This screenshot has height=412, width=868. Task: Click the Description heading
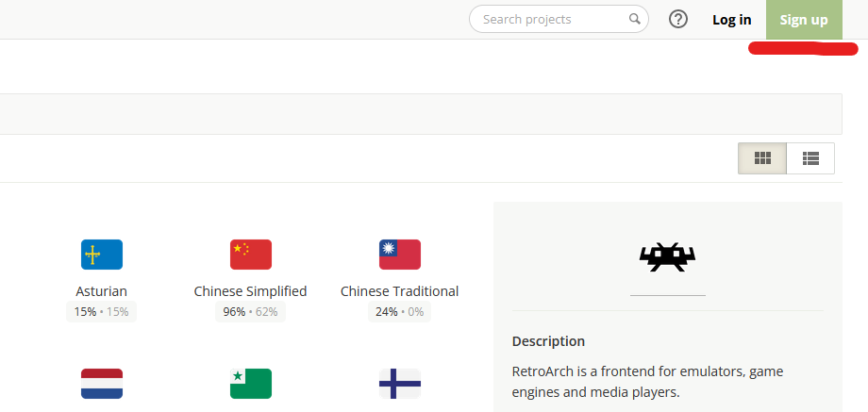[548, 341]
